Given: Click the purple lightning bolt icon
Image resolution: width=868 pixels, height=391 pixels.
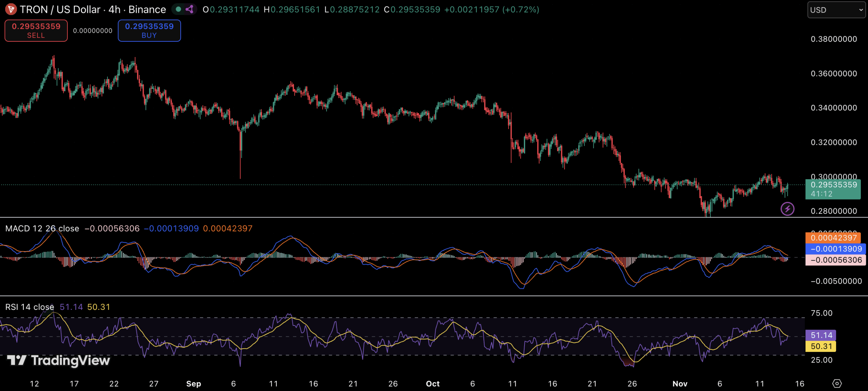Looking at the screenshot, I should tap(787, 209).
